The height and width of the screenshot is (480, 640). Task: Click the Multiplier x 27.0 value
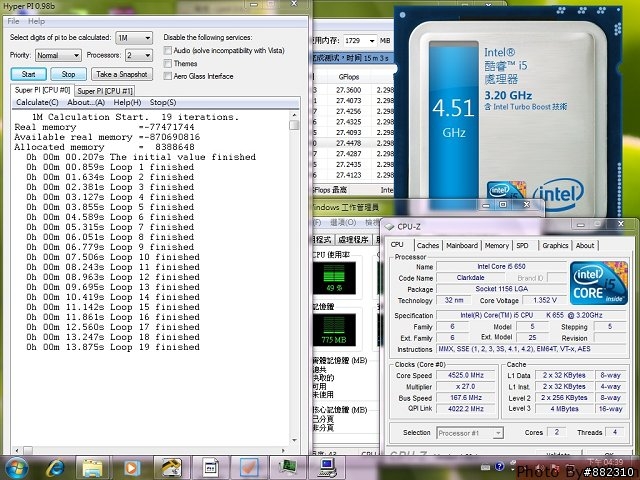tap(466, 386)
